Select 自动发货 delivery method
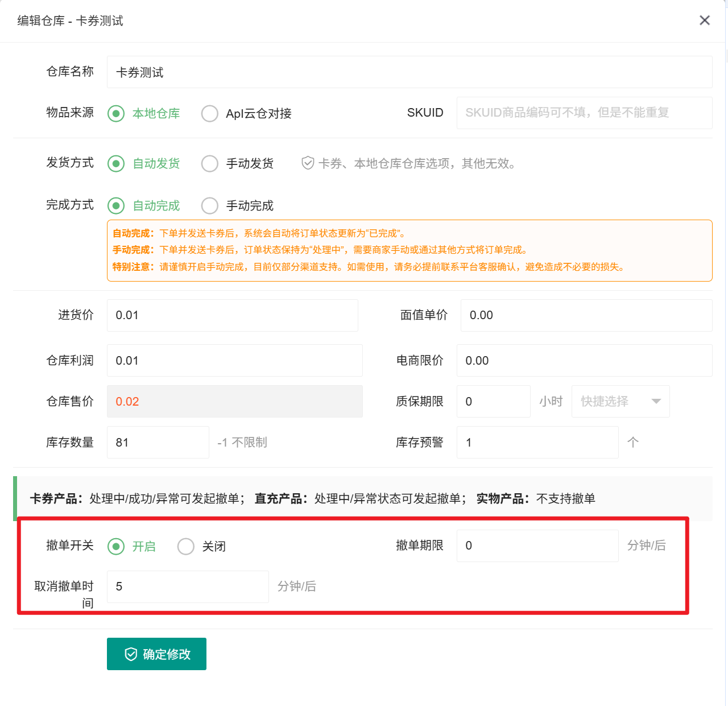Screen dimensions: 728x706 tap(116, 164)
